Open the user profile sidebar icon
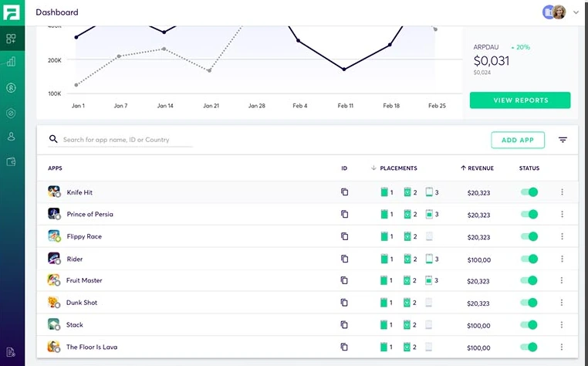This screenshot has width=588, height=366. (12, 136)
